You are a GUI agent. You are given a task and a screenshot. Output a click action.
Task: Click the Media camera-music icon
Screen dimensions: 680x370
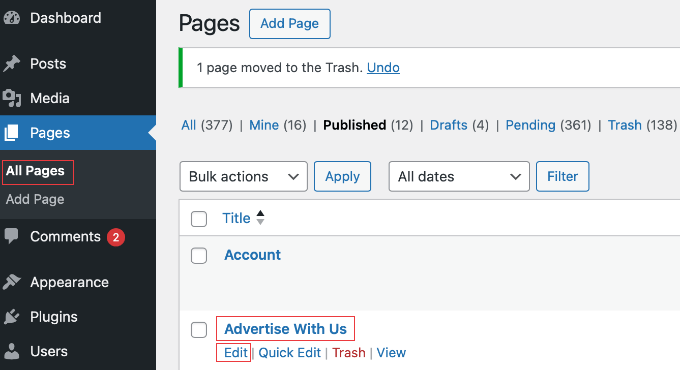click(x=12, y=98)
